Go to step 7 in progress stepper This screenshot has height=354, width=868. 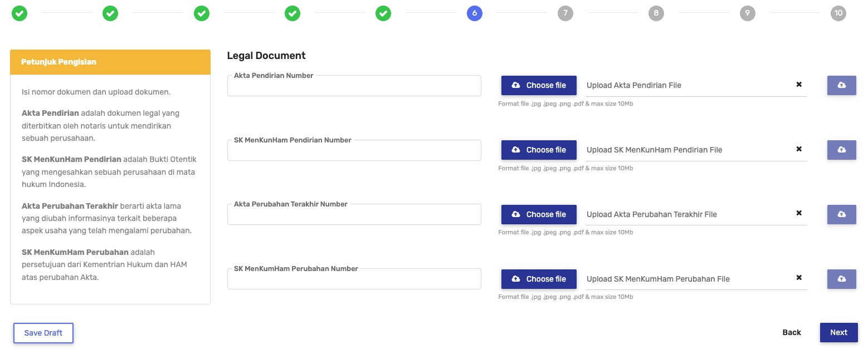coord(565,13)
